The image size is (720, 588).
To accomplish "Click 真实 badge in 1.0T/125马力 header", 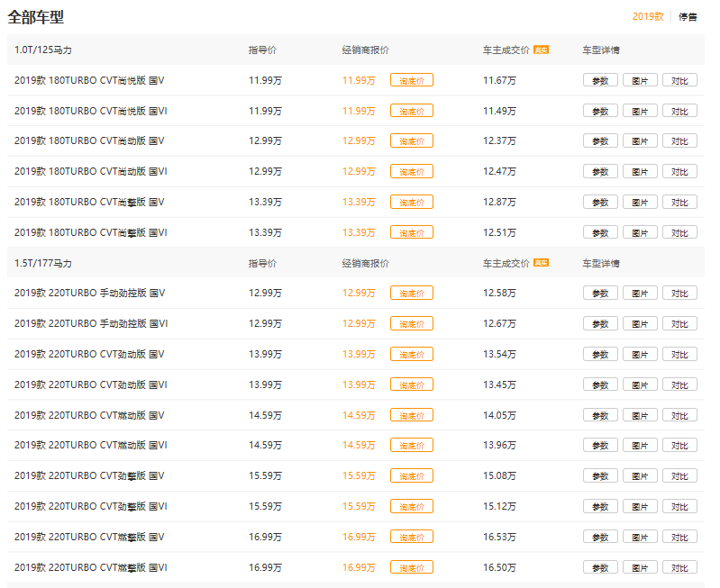I will pyautogui.click(x=541, y=50).
